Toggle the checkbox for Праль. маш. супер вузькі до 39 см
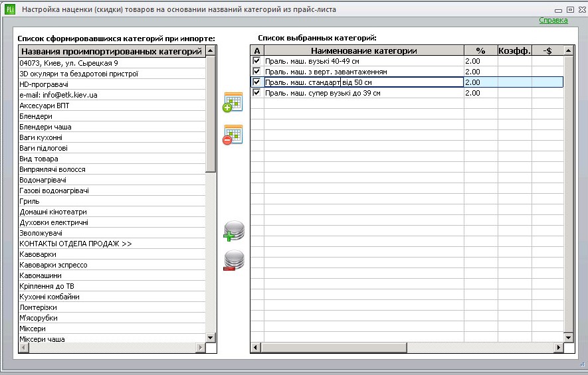This screenshot has height=375, width=588. [x=257, y=92]
